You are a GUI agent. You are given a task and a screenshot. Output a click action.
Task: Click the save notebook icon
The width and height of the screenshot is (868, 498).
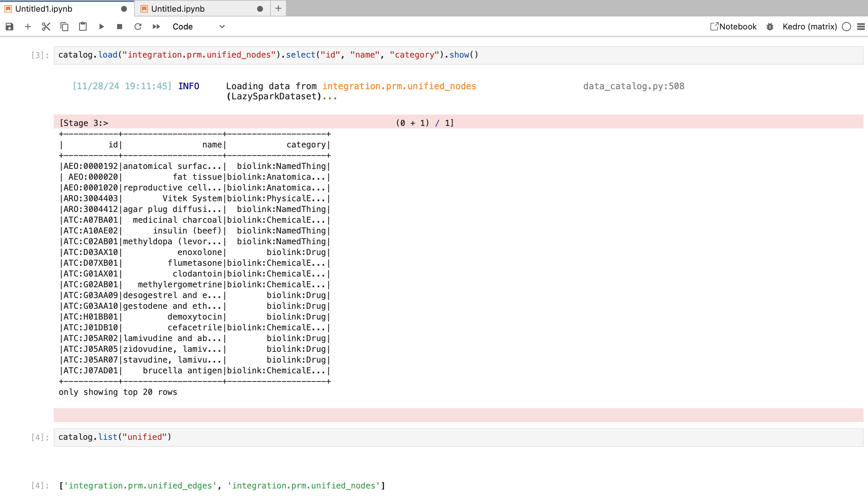click(9, 27)
